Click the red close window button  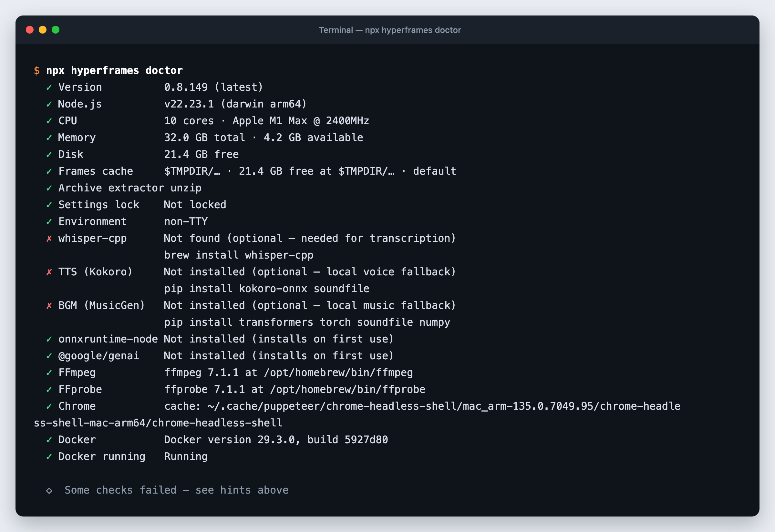tap(30, 30)
